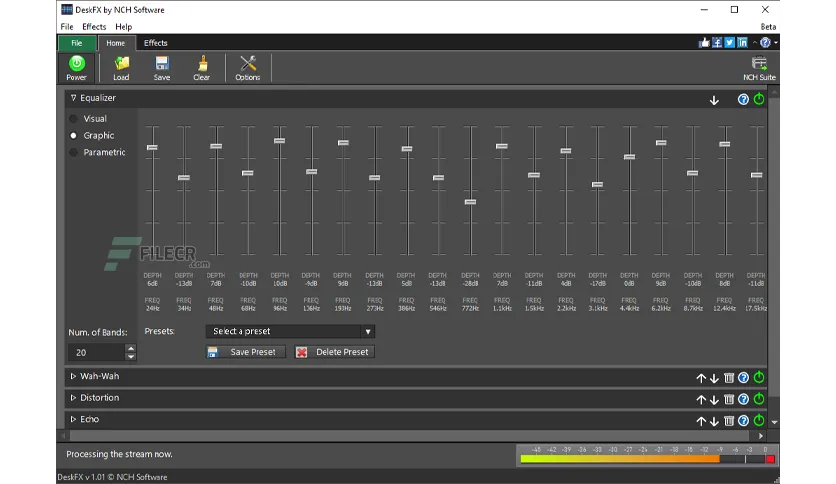Viewport: 836px width, 484px height.
Task: Select the Parametric equalizer mode
Action: (73, 153)
